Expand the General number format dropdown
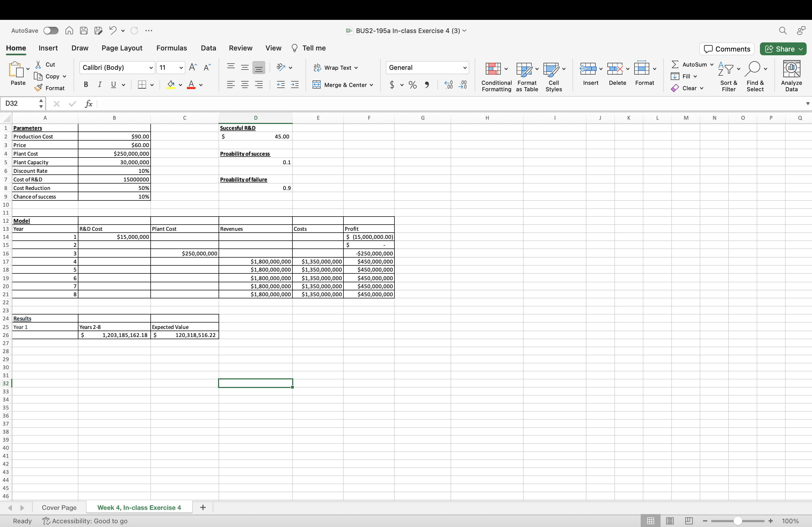The image size is (812, 527). (x=464, y=68)
